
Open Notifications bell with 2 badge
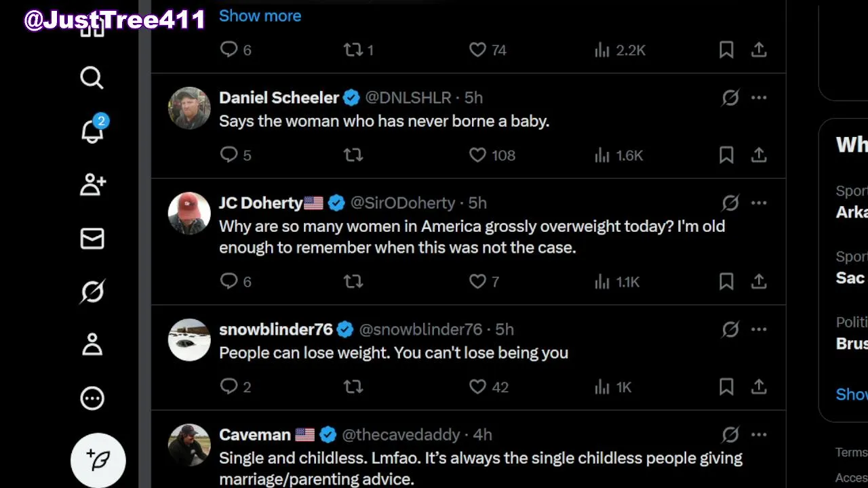93,130
